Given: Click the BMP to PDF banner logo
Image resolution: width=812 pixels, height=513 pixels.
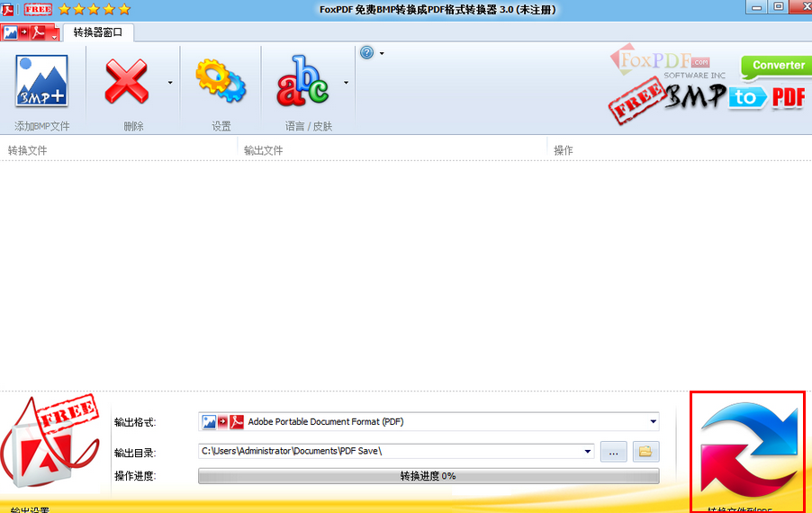Looking at the screenshot, I should pos(708,99).
